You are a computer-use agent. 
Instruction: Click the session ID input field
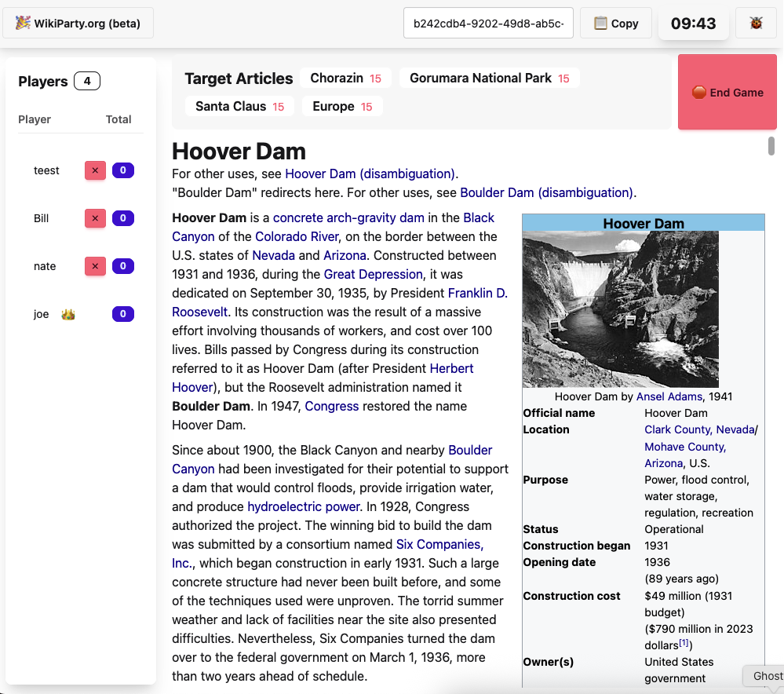(x=487, y=24)
